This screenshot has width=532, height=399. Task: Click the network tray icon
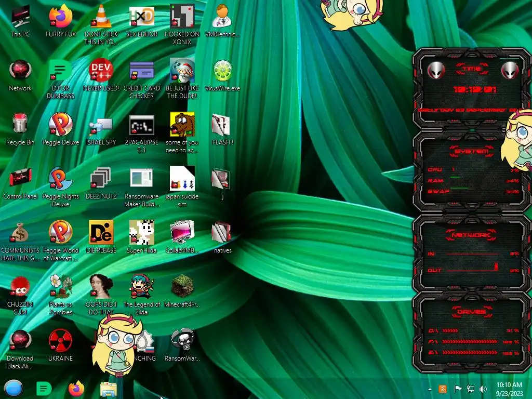471,389
